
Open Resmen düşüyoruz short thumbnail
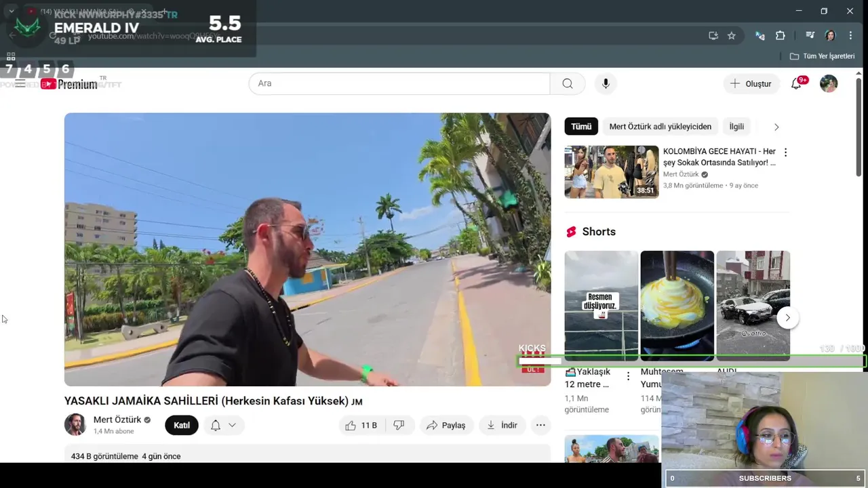tap(601, 306)
